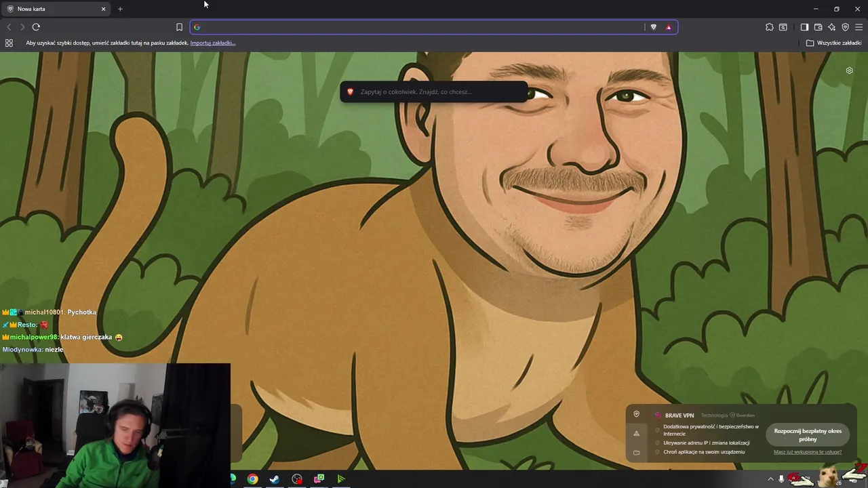This screenshot has width=868, height=488.
Task: Open the apps grid icon on bookmarks bar
Action: tap(9, 43)
